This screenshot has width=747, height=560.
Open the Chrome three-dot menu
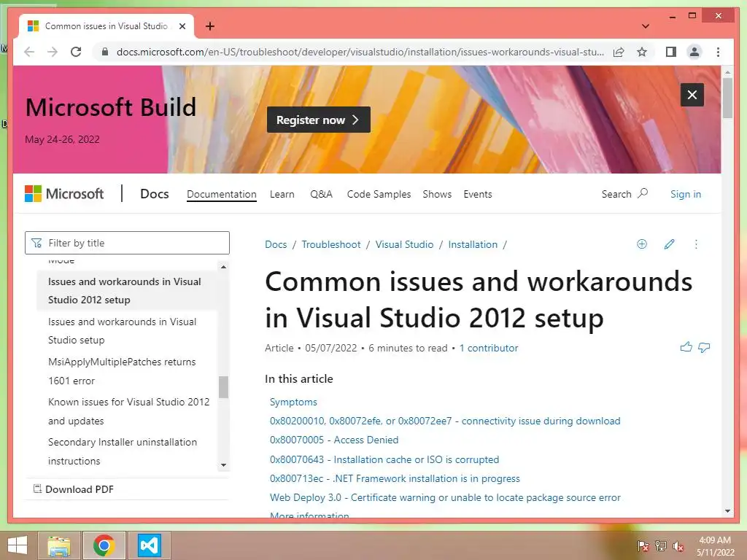coord(718,52)
